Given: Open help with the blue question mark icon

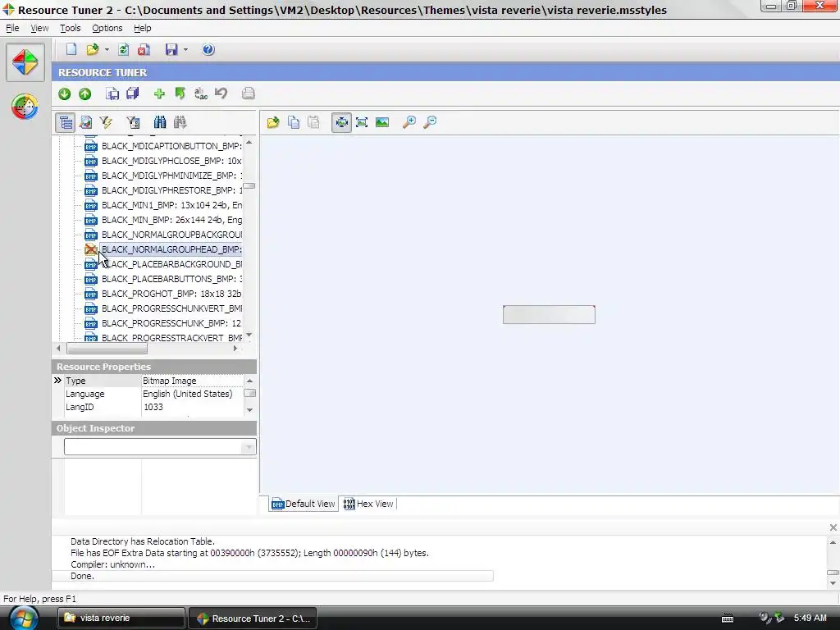Looking at the screenshot, I should pyautogui.click(x=208, y=49).
